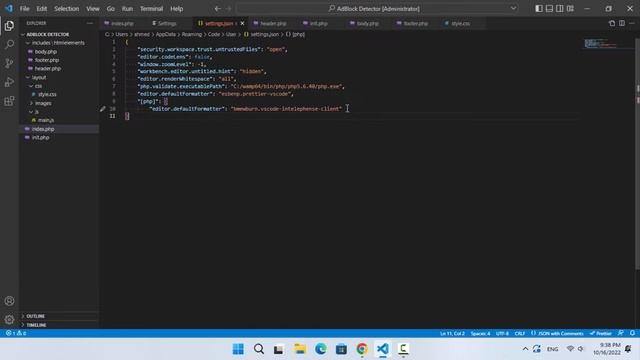This screenshot has height=360, width=640.
Task: Switch to the style.css tab
Action: [x=460, y=23]
